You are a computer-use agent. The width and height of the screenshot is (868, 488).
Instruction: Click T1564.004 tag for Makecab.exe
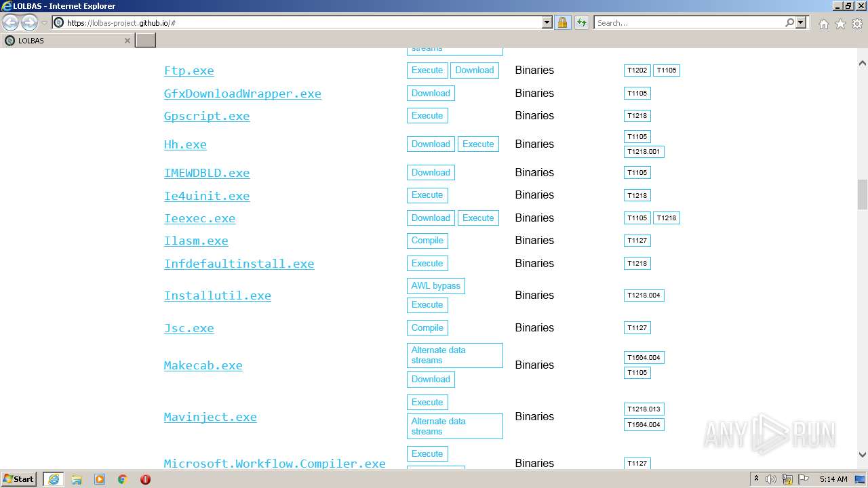pos(644,358)
